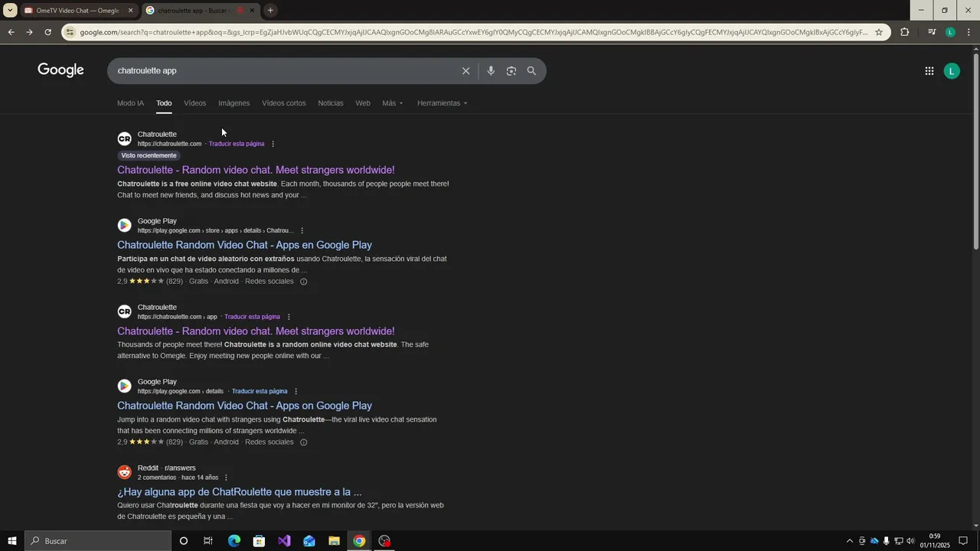This screenshot has width=980, height=551.
Task: Open the chatroulette.com › app result title
Action: [256, 331]
